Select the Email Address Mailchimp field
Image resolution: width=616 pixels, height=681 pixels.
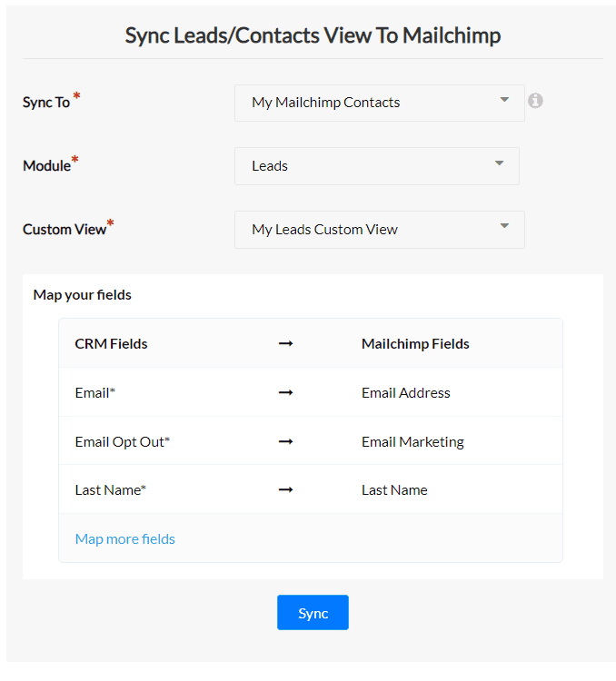406,392
